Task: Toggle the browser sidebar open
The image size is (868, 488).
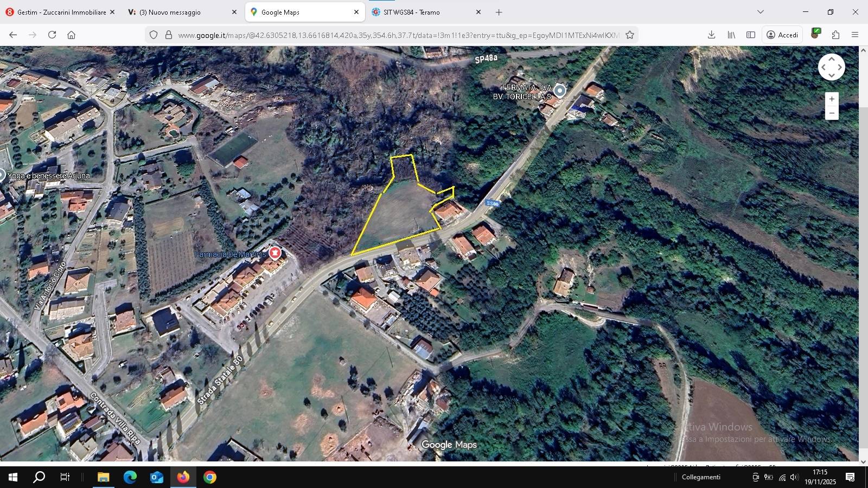Action: tap(750, 34)
